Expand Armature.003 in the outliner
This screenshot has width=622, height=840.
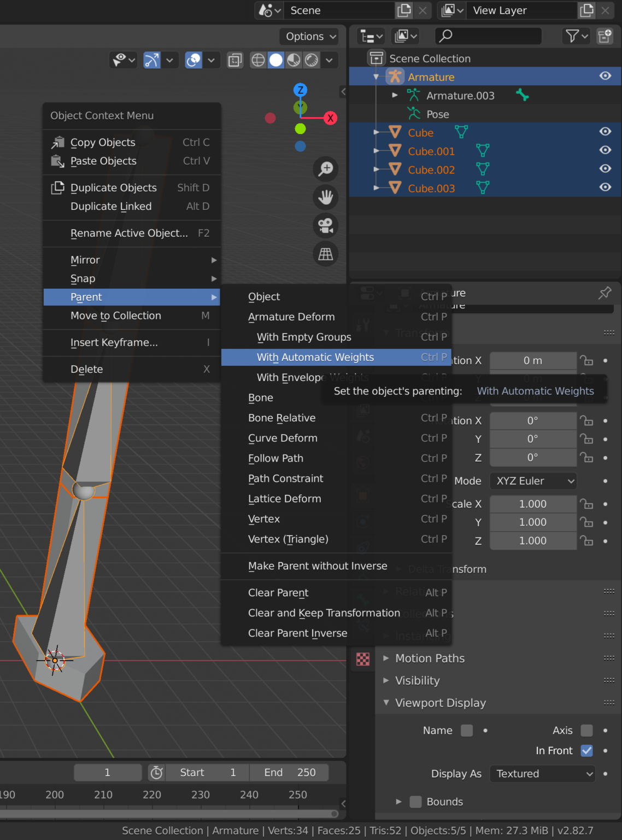coord(395,95)
